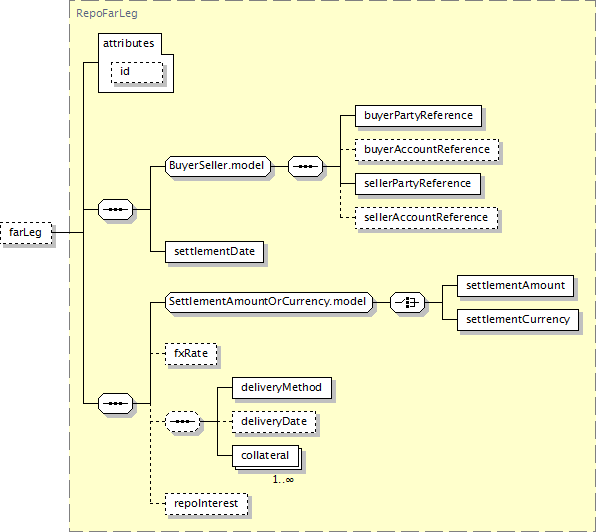Click the choice compositor icon beside SettlementAmountOrCurrency.model
The width and height of the screenshot is (596, 532).
tap(407, 302)
